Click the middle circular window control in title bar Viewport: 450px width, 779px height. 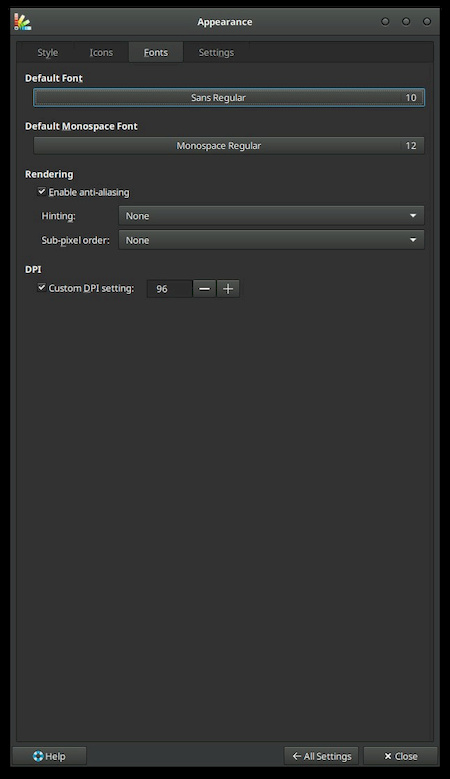(x=406, y=21)
